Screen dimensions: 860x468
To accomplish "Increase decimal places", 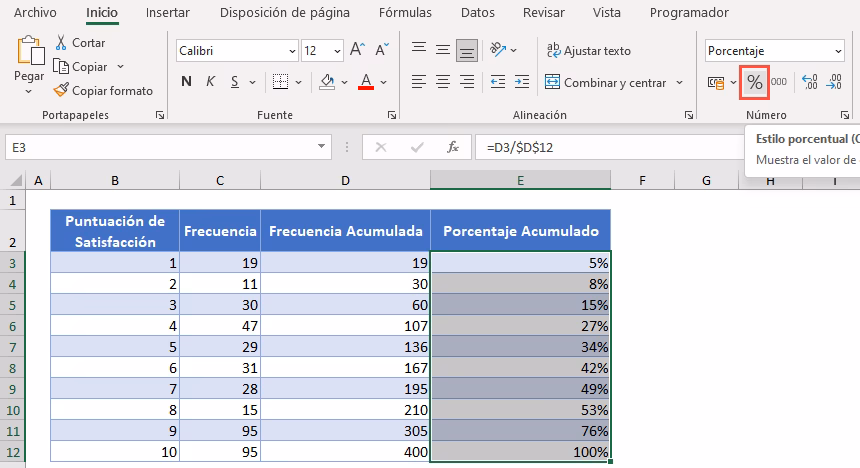I will click(810, 82).
